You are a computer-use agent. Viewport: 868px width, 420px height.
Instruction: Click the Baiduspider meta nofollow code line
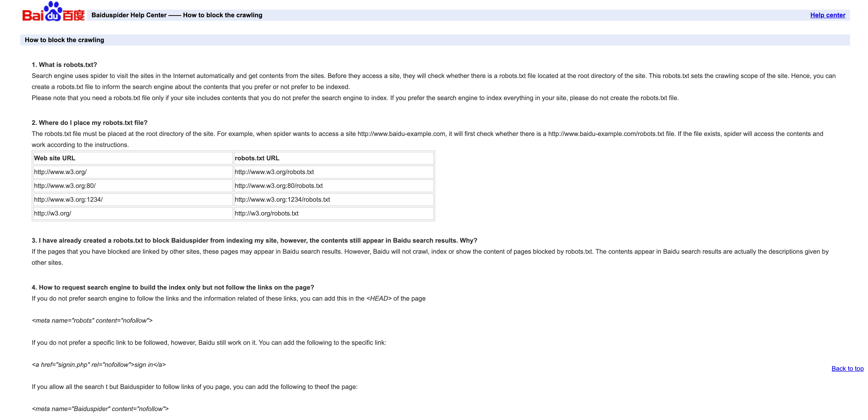100,409
